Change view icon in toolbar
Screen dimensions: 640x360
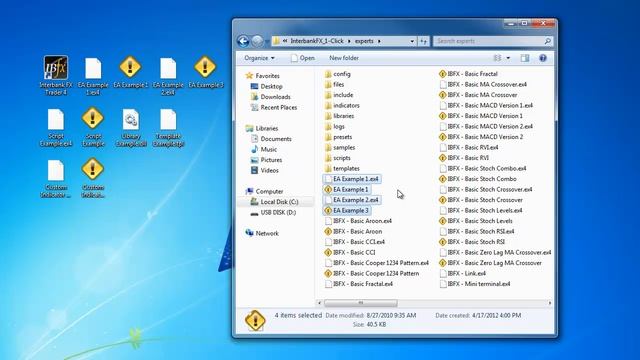pos(497,58)
